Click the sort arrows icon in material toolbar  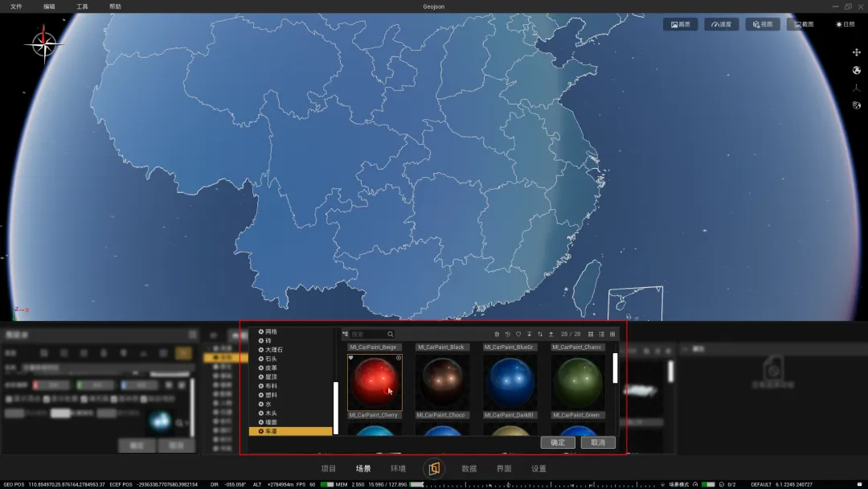[540, 334]
